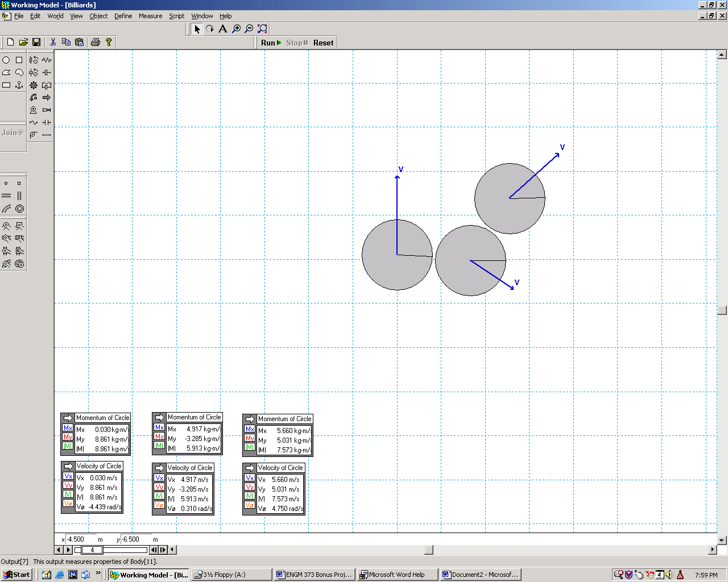
Task: Select the Horizontal Slot tool
Action: [x=6, y=196]
